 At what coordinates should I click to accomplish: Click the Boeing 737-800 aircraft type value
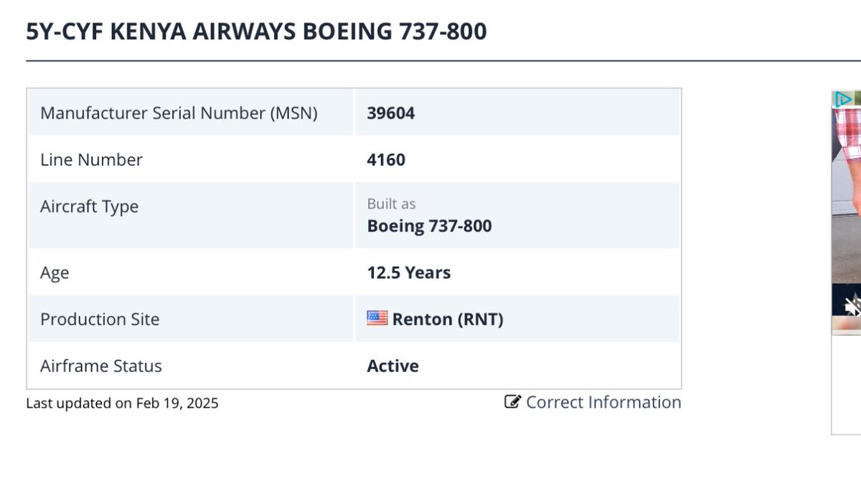[x=430, y=226]
